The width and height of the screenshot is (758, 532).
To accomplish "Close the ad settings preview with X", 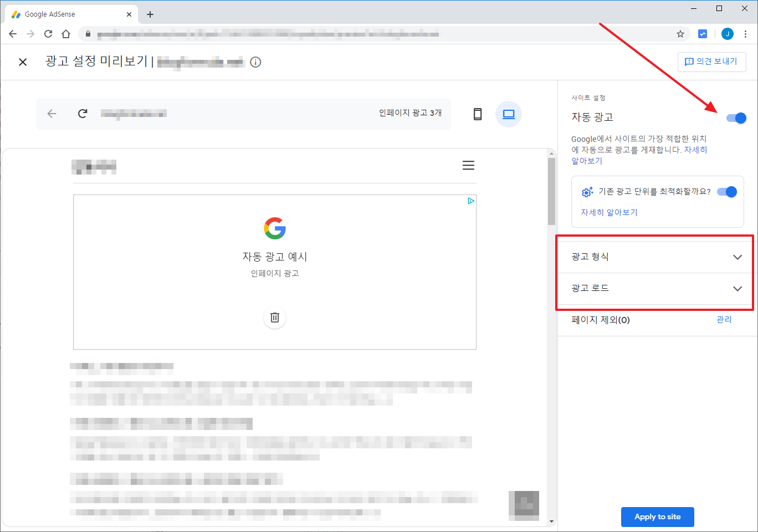I will (23, 62).
